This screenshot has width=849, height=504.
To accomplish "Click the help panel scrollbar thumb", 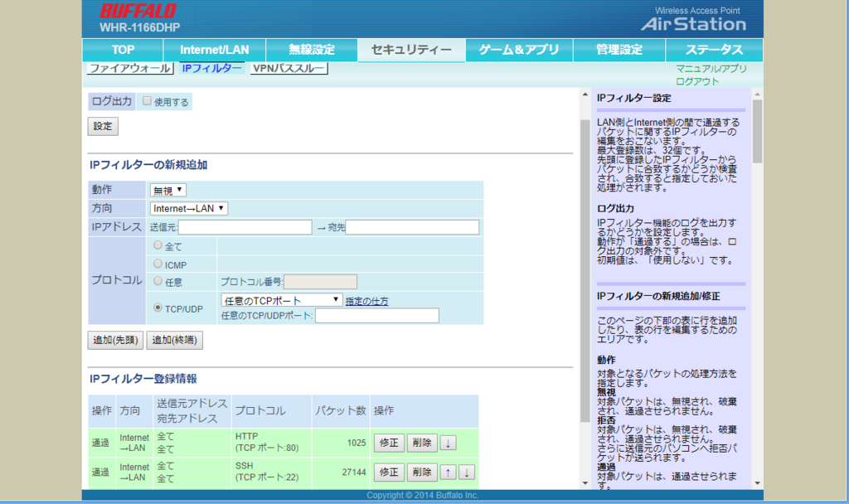I will click(758, 132).
